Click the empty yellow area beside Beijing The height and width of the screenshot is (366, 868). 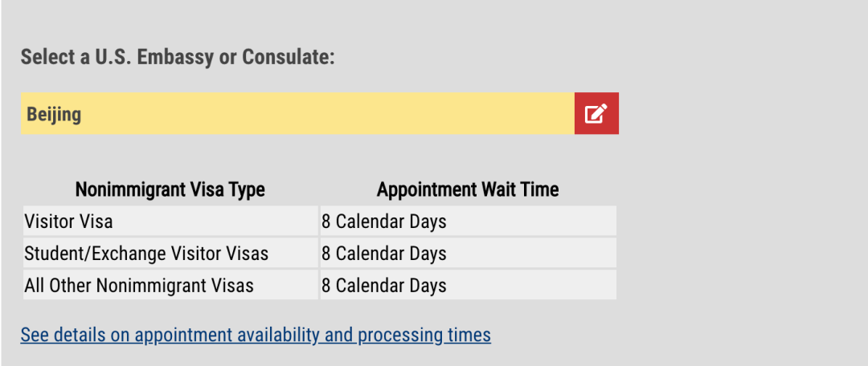click(338, 113)
